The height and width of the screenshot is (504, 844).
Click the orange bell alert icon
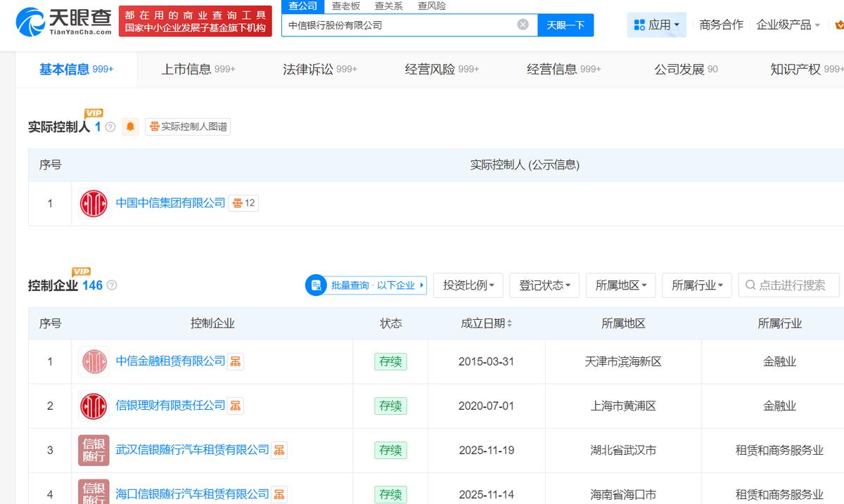coord(130,127)
